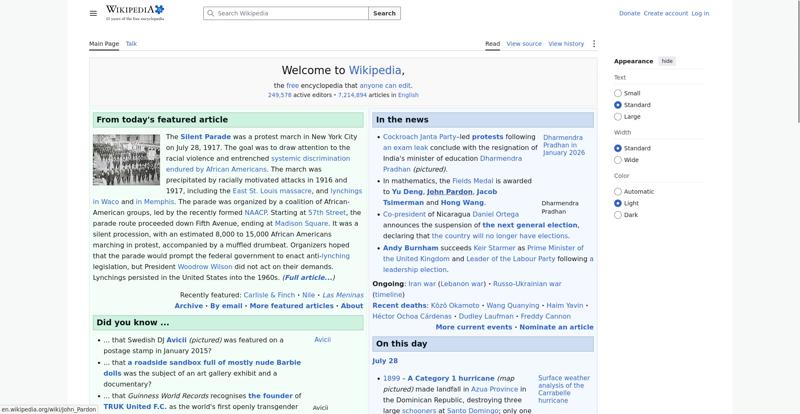Select Small text size option
The width and height of the screenshot is (800, 414).
(x=618, y=93)
